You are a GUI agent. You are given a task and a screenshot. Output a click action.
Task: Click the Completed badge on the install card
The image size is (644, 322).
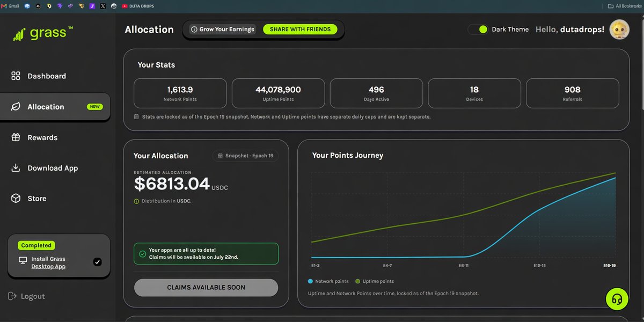[36, 245]
